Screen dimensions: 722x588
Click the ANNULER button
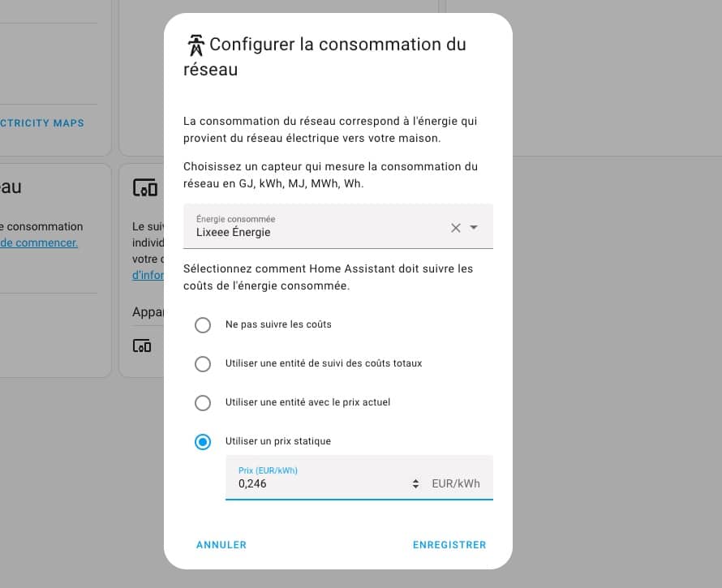[x=221, y=545]
